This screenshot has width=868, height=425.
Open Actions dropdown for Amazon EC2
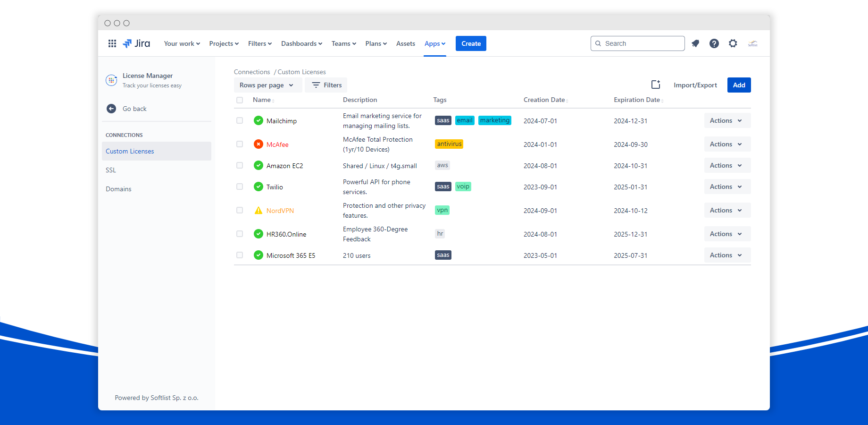(x=727, y=165)
